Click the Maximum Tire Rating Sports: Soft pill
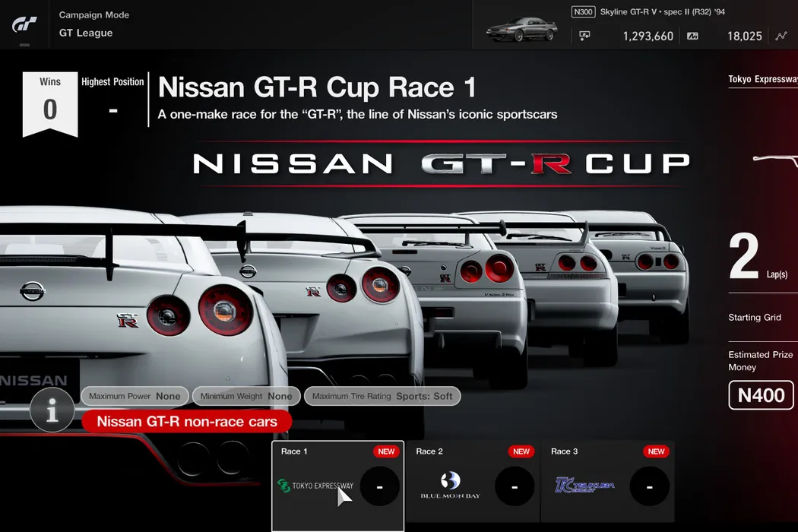This screenshot has height=532, width=798. click(382, 396)
